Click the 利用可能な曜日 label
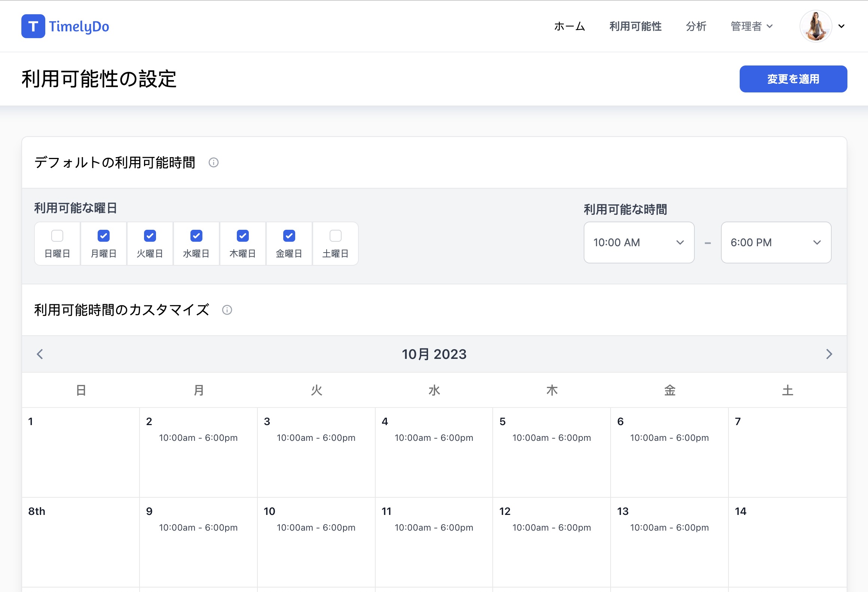Image resolution: width=868 pixels, height=592 pixels. click(76, 208)
